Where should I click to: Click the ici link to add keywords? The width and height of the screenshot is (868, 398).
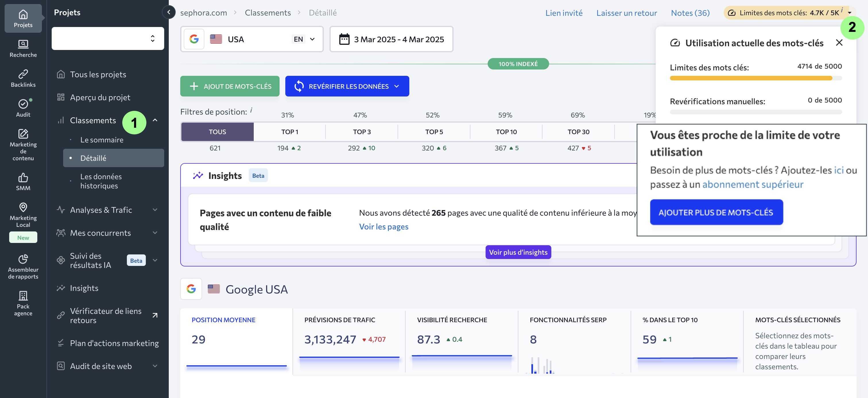point(839,170)
